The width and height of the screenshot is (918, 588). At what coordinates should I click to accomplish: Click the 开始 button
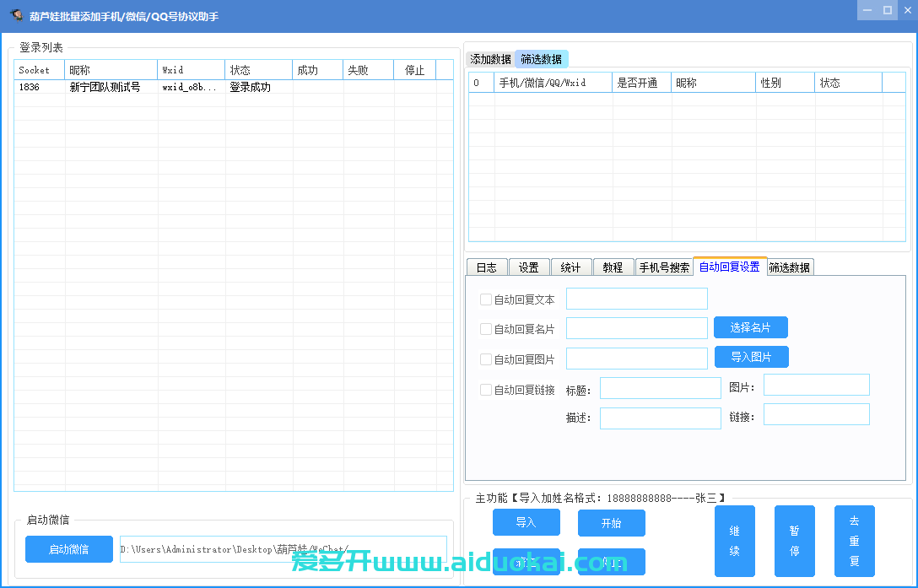pyautogui.click(x=611, y=523)
